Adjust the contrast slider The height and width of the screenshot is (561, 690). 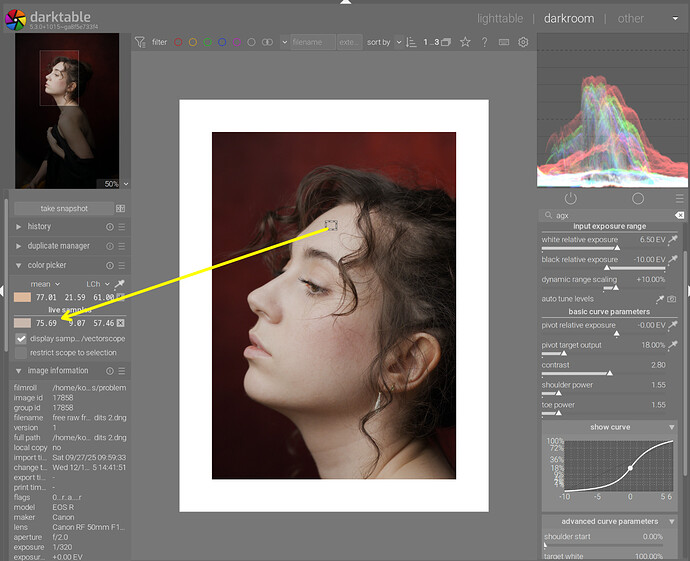click(x=608, y=372)
